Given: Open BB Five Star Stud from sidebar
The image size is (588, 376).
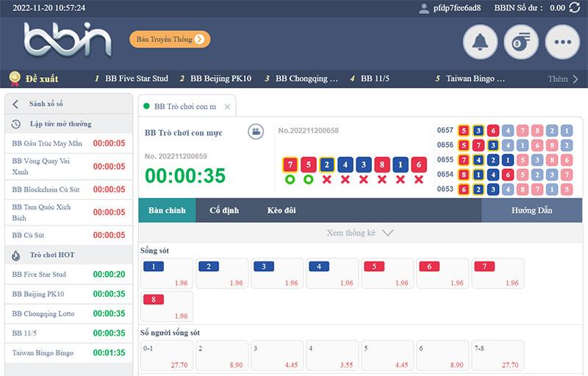Looking at the screenshot, I should point(39,275).
